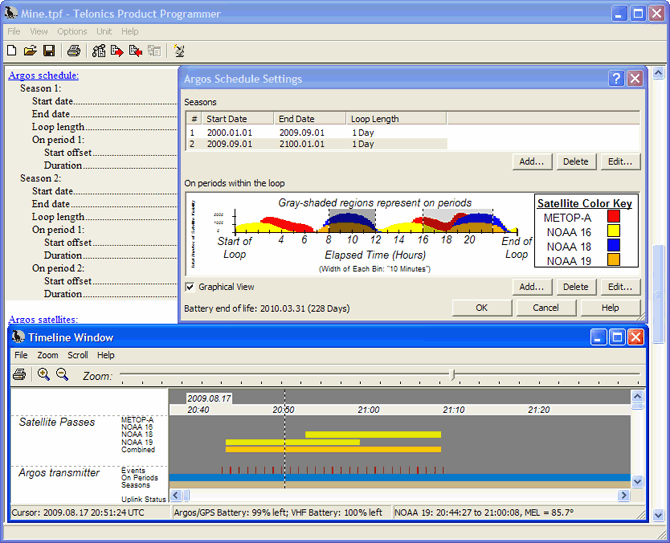
Task: Open the Help menu in Timeline Window
Action: (x=106, y=355)
